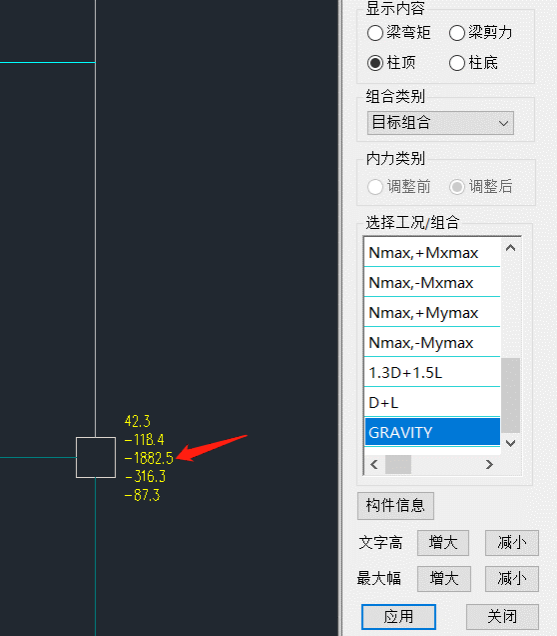The height and width of the screenshot is (636, 557).
Task: Select the 梁弯矩 radio button
Action: pyautogui.click(x=399, y=33)
